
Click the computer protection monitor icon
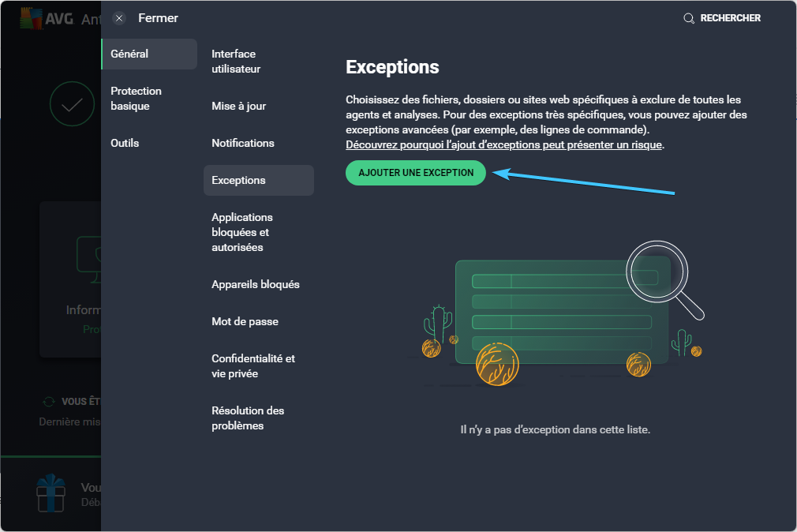88,255
